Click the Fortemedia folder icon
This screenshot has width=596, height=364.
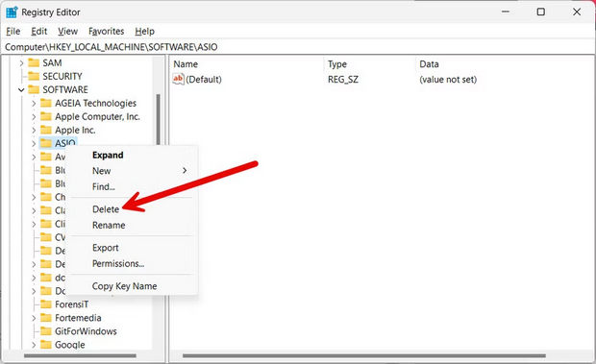(x=46, y=318)
